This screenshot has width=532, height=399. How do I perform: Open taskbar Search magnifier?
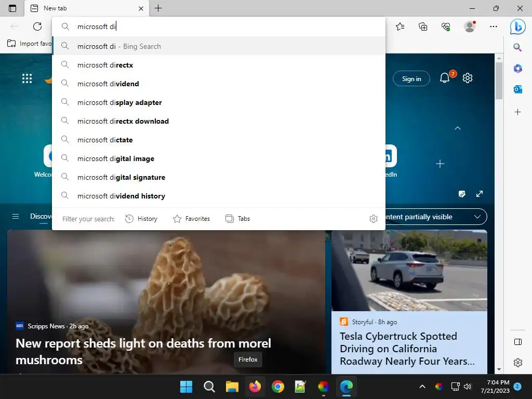pyautogui.click(x=209, y=387)
